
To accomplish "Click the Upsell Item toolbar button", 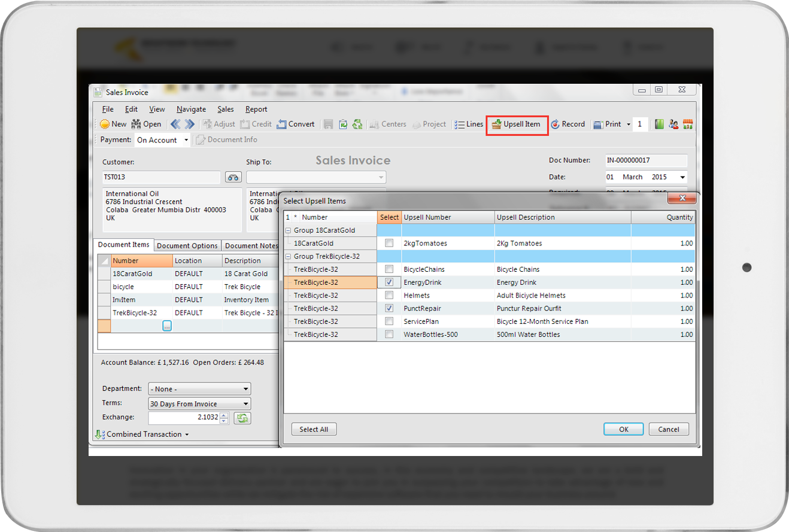I will (x=516, y=124).
